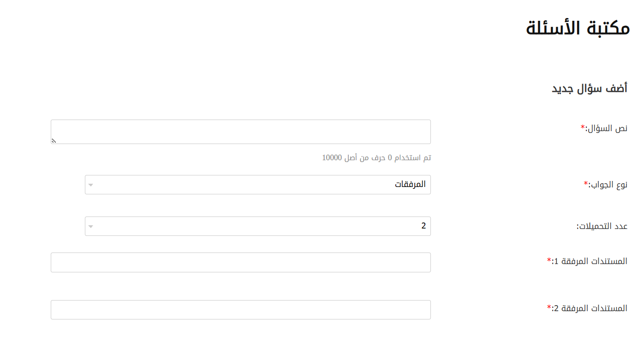Click the عدد التحميلات field label
Viewport: 644px width, 337px height.
click(602, 226)
